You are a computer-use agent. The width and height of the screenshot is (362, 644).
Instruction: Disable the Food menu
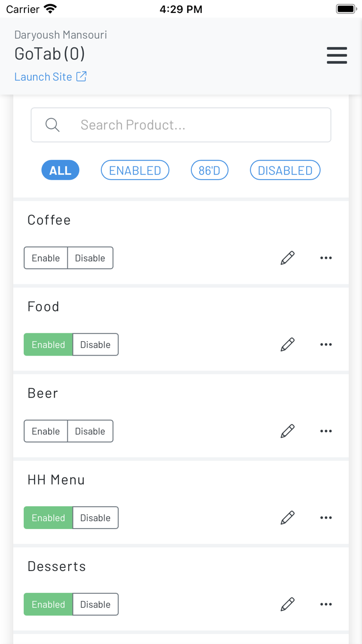(95, 344)
